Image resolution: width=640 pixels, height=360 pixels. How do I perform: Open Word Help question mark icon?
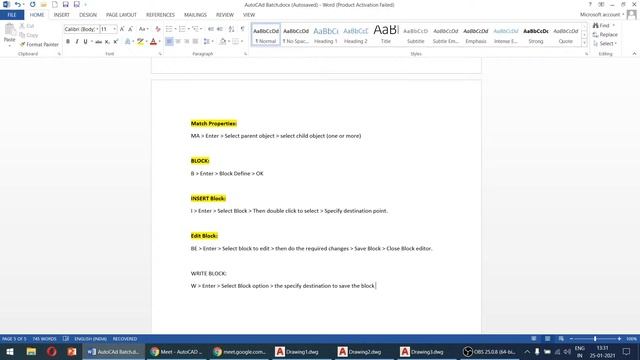tap(590, 4)
